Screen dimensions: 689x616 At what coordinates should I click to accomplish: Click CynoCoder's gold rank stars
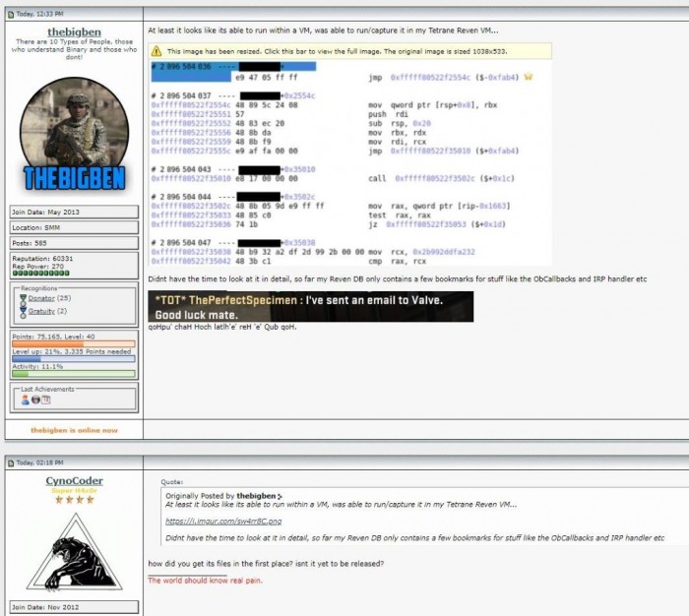click(74, 500)
